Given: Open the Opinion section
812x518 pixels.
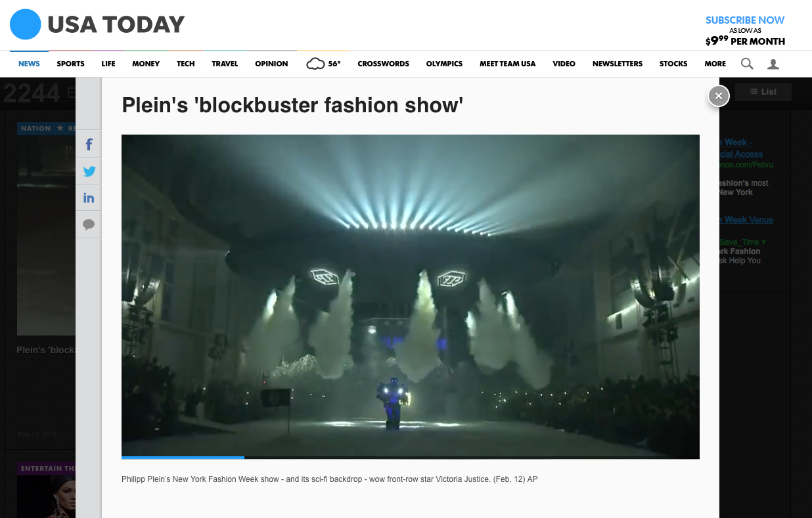Looking at the screenshot, I should tap(271, 64).
